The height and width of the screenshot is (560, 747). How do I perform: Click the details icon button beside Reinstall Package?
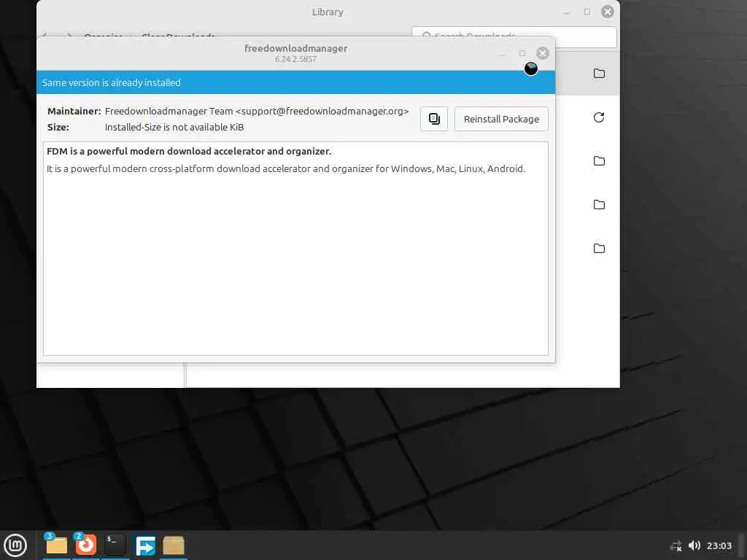coord(434,119)
